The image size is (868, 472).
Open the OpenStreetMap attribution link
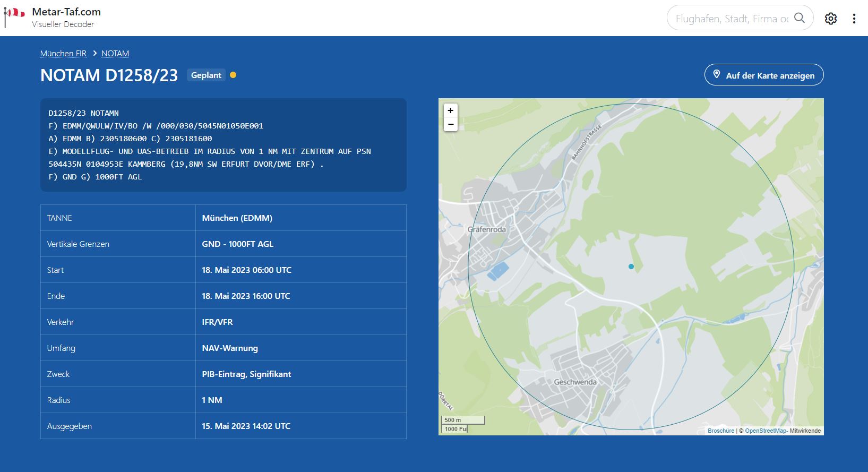[765, 431]
